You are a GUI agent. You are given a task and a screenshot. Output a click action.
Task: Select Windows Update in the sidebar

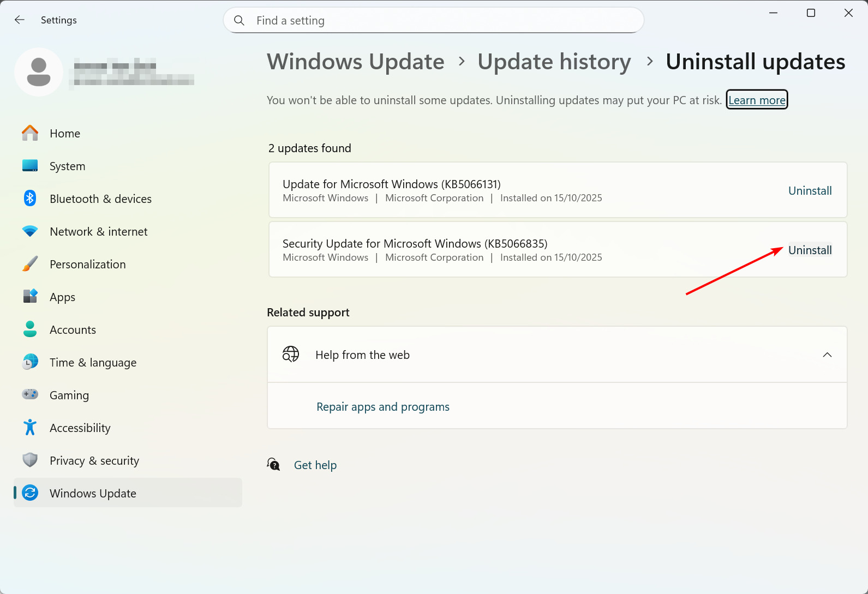coord(93,494)
